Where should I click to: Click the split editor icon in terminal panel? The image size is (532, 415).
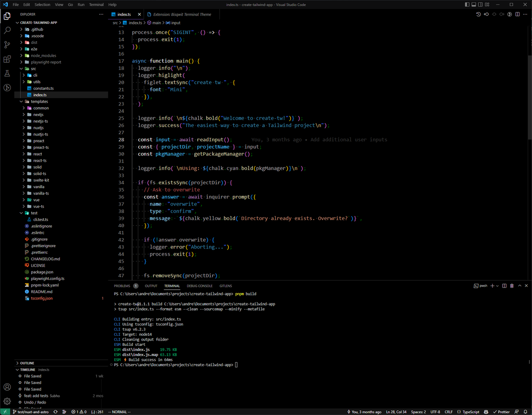(x=504, y=286)
